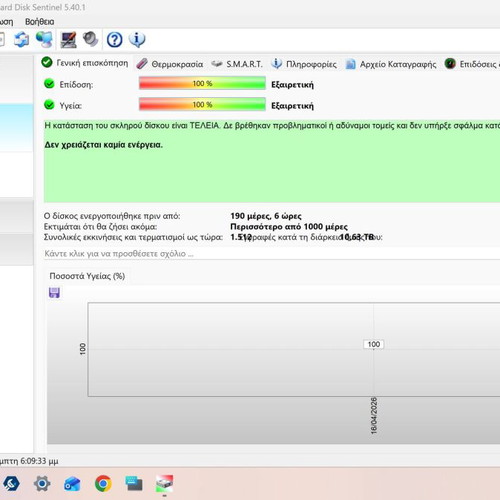Select the Γενική επισκόπηση tab
The height and width of the screenshot is (500, 500).
[x=85, y=63]
